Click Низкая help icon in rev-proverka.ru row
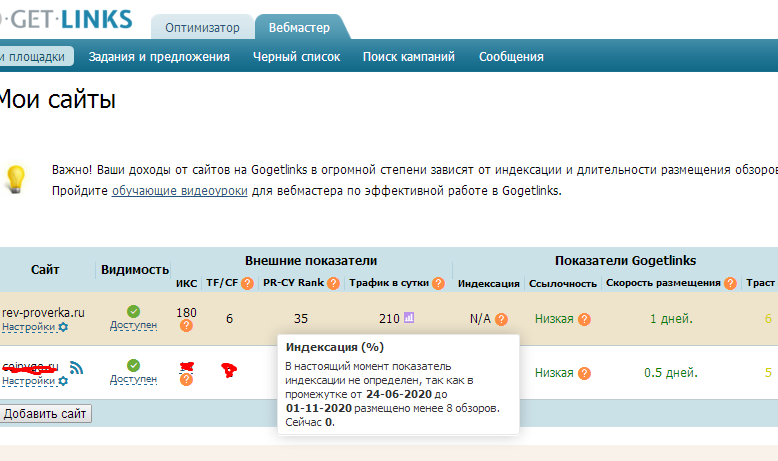The height and width of the screenshot is (461, 778). [x=584, y=319]
